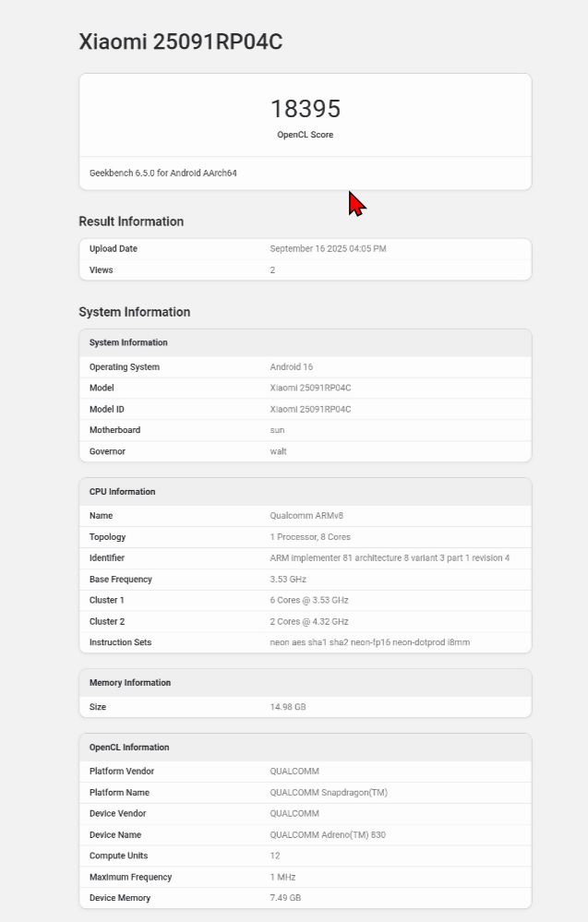This screenshot has height=922, width=588.
Task: Click the Motherboard value sun
Action: pos(277,430)
